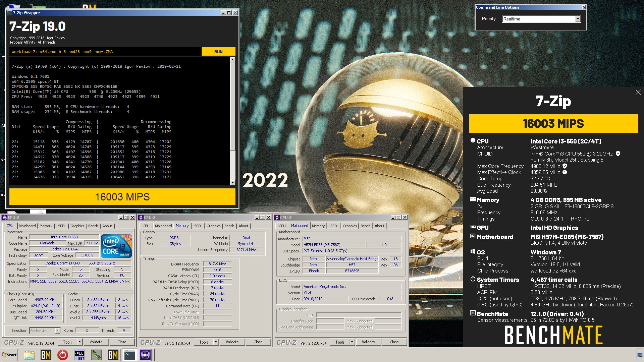Viewport: 644px width, 362px height.
Task: Open the About tab in the CPU-Z CPU window
Action: (x=107, y=226)
